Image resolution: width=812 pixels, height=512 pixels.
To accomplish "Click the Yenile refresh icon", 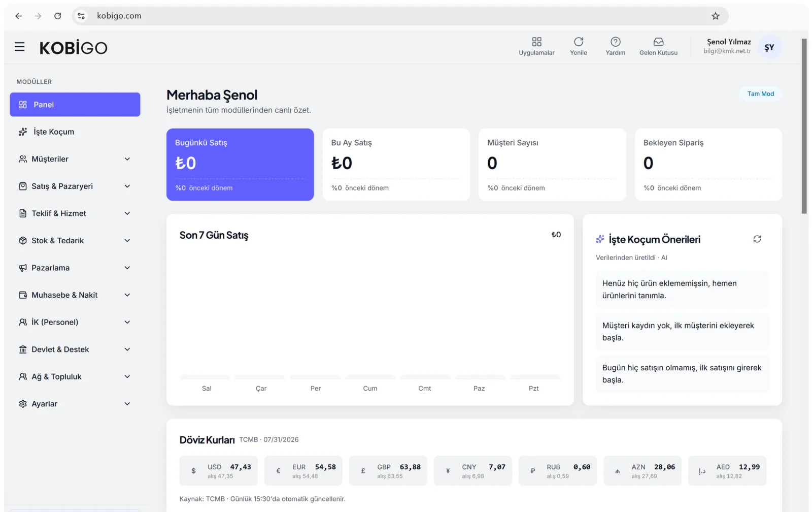I will pyautogui.click(x=579, y=42).
